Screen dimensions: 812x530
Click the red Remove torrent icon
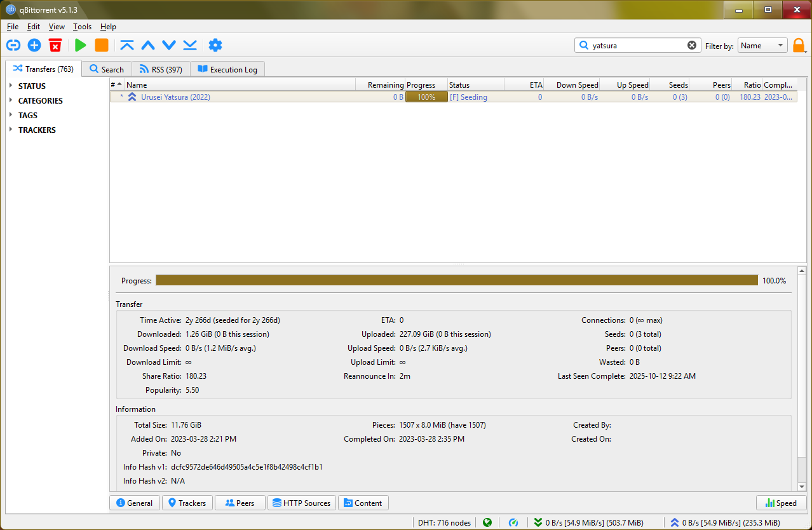55,45
